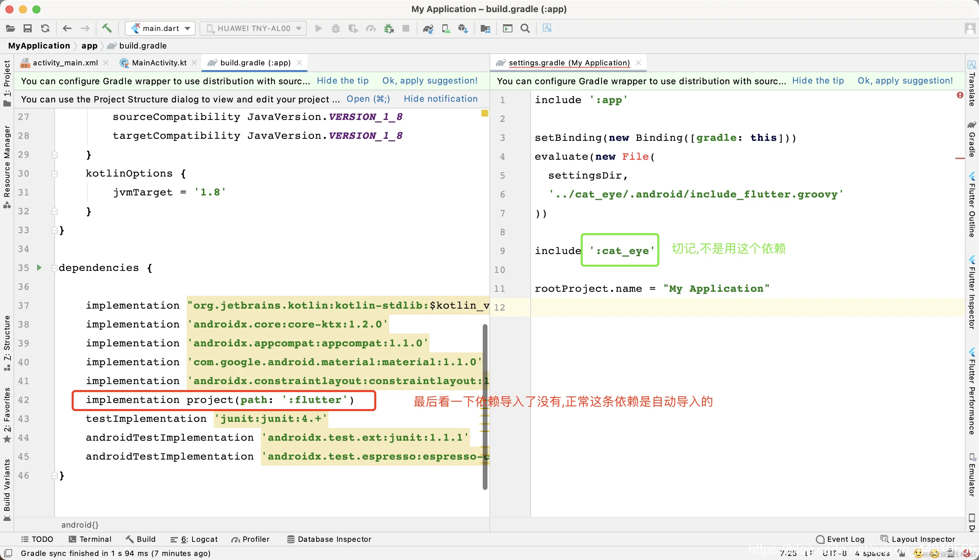Screen dimensions: 979x560
Task: Open the Logcat tool window tab
Action: pos(194,539)
